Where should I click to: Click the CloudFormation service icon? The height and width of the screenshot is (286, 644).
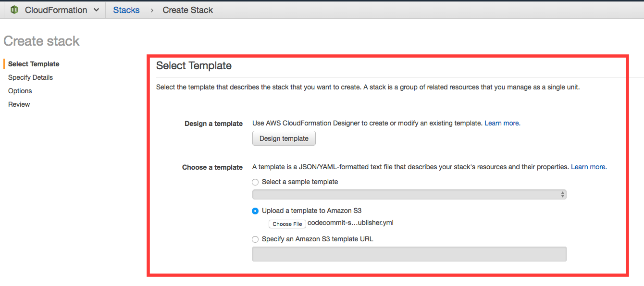pos(14,9)
